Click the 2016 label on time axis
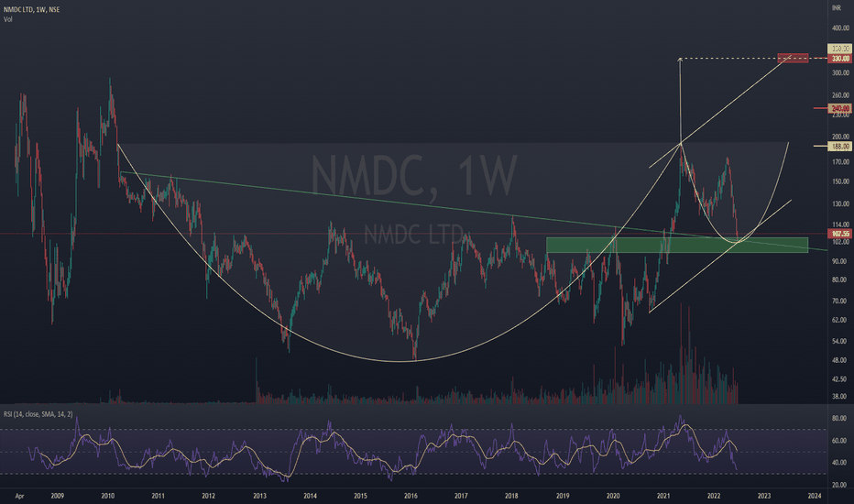This screenshot has height=504, width=854. click(x=411, y=496)
